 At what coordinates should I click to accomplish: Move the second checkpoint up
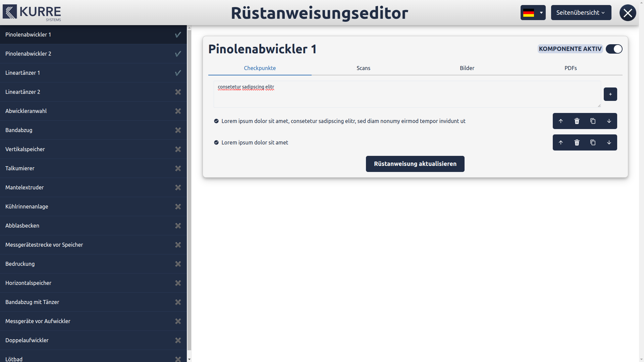tap(561, 142)
